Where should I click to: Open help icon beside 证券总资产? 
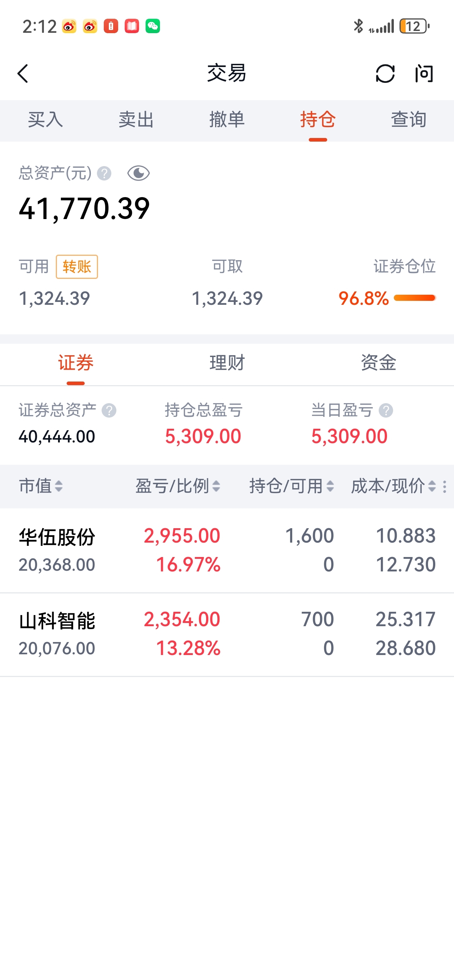pyautogui.click(x=109, y=410)
